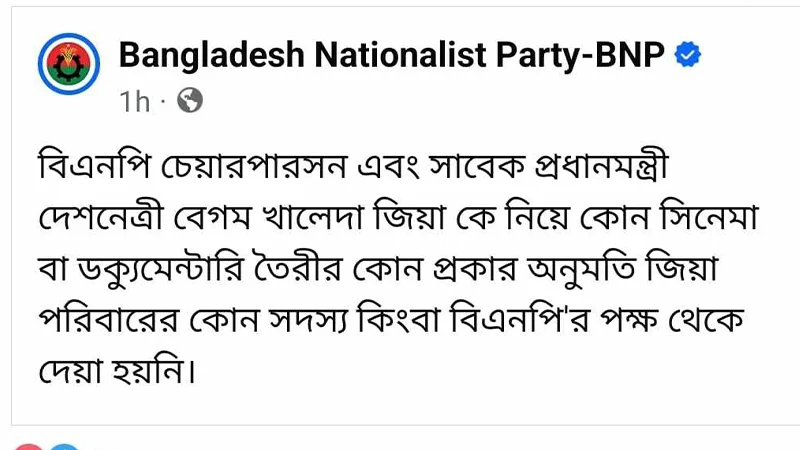Click the word প্রধানমন্ত্রী ending the first line
This screenshot has width=800, height=450.
tap(601, 166)
